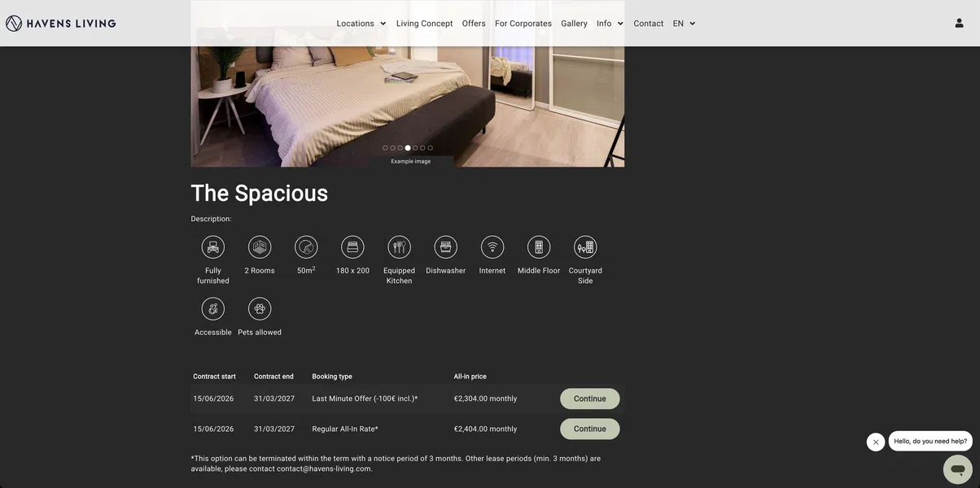This screenshot has width=980, height=488.
Task: Go to previous gallery image arrow
Action: (225, 25)
